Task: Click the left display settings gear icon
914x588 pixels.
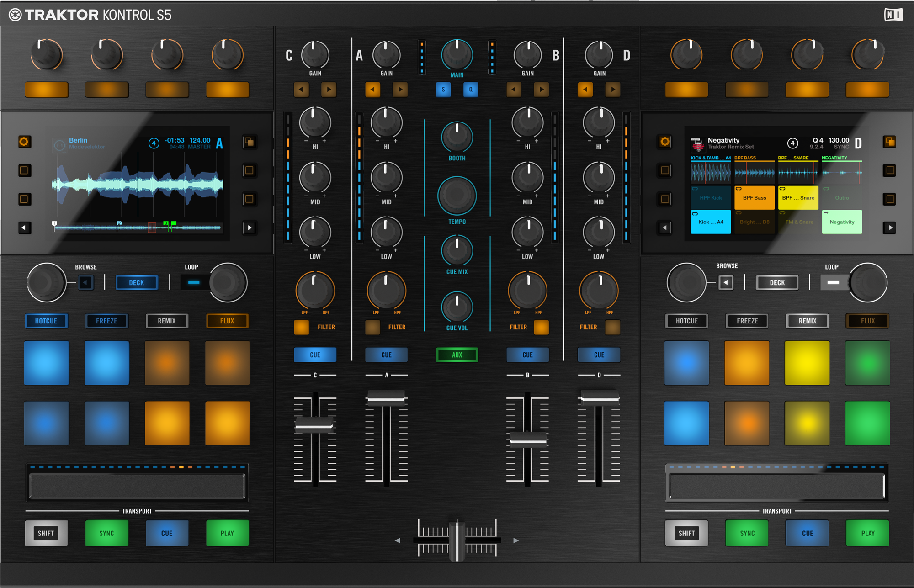Action: (24, 142)
